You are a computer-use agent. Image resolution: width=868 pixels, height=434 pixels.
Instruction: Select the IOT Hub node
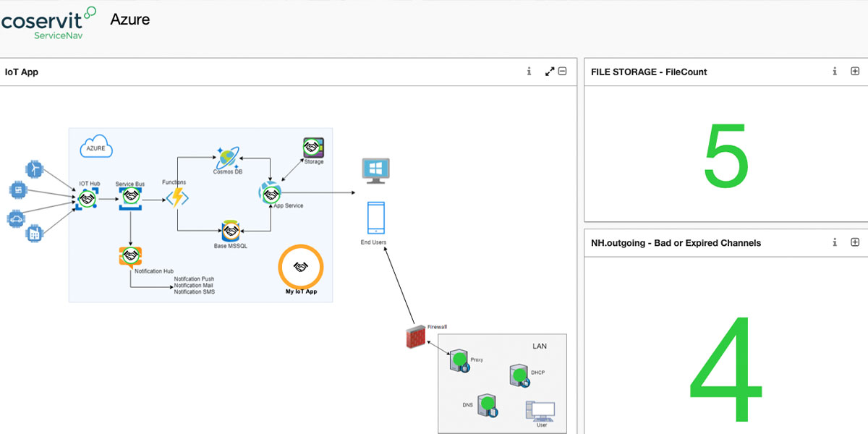coord(87,198)
